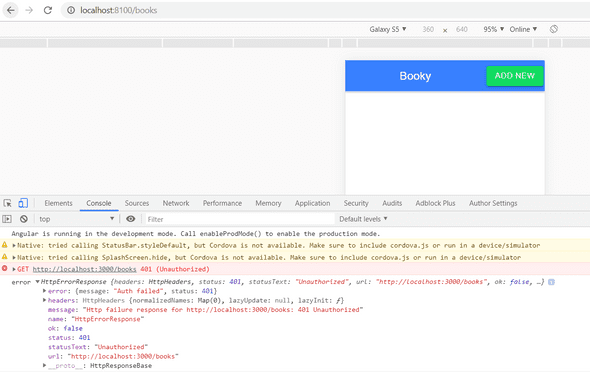Viewport: 590px width, 373px height.
Task: Open the Network tab
Action: (176, 203)
